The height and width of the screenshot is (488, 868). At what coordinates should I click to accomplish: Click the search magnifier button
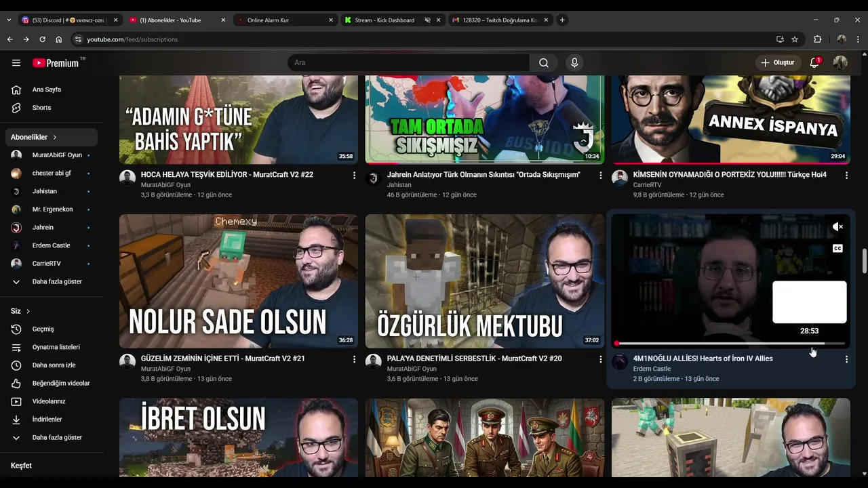(544, 63)
